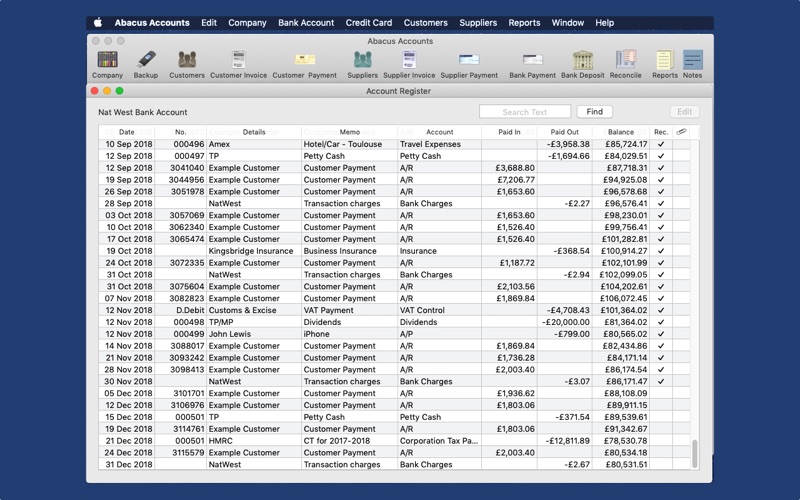Open the Reports toolbar icon

click(665, 60)
